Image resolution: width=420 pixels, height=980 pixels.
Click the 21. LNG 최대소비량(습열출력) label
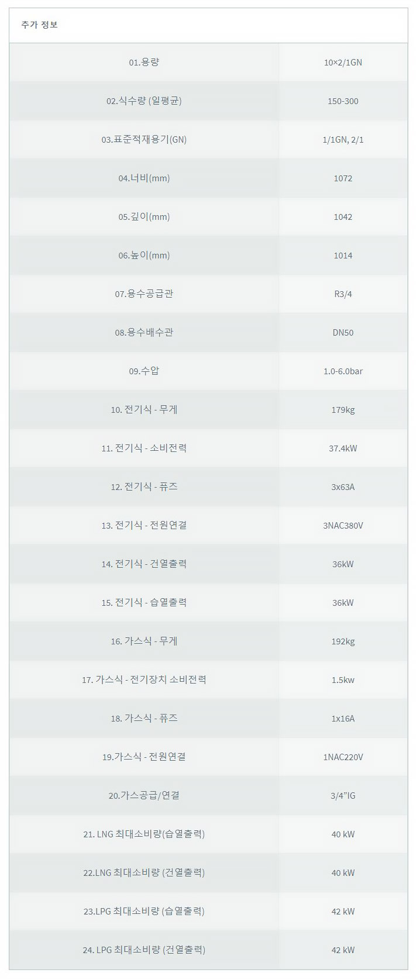144,834
